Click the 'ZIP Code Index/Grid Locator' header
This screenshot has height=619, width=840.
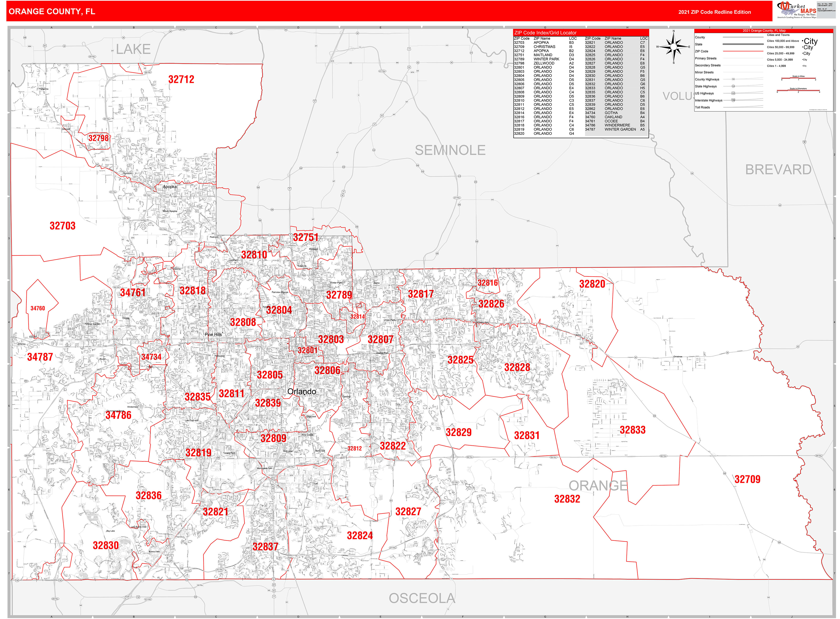tap(545, 33)
